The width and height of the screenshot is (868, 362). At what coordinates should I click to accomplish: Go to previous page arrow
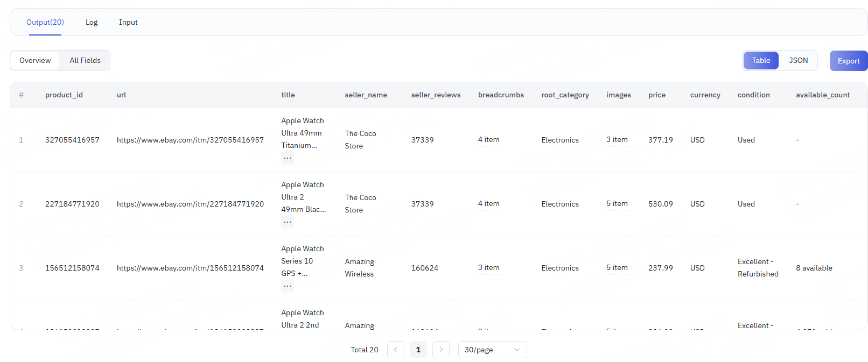(x=395, y=350)
